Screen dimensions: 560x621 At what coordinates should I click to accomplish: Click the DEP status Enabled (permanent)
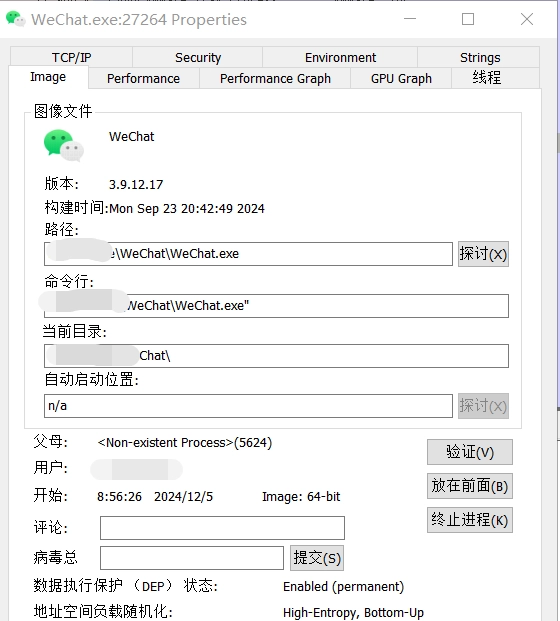point(343,587)
